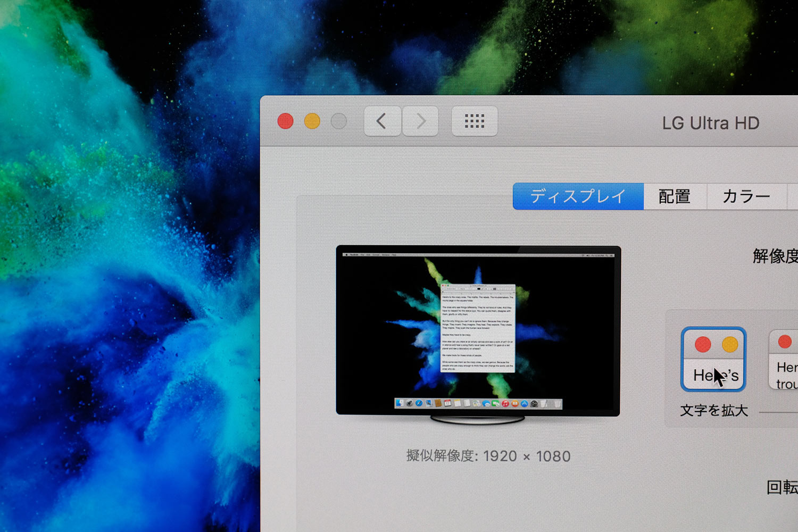Close the LG Ultra HD window
This screenshot has width=798, height=532.
click(x=286, y=121)
